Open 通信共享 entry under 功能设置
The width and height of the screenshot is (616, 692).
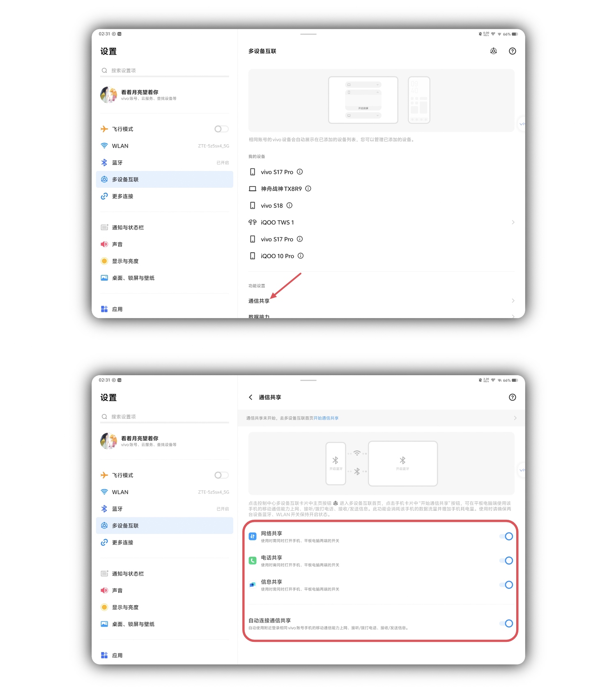(x=381, y=301)
